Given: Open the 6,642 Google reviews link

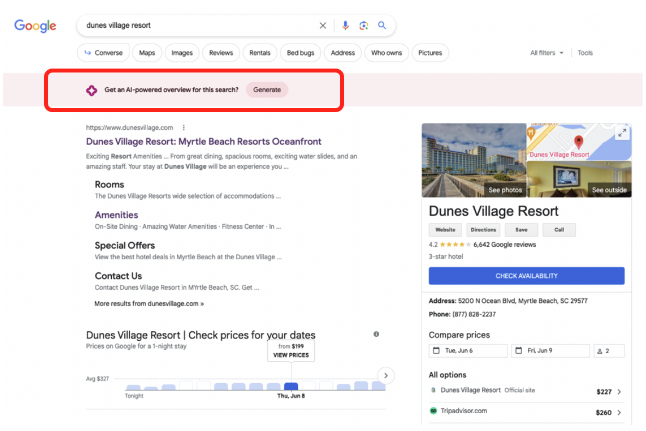Looking at the screenshot, I should tap(505, 245).
